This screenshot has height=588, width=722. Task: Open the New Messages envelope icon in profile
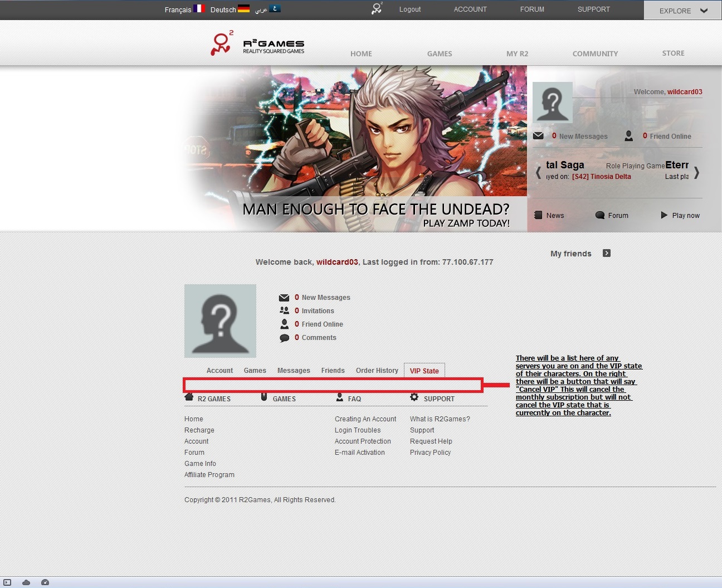tap(284, 298)
